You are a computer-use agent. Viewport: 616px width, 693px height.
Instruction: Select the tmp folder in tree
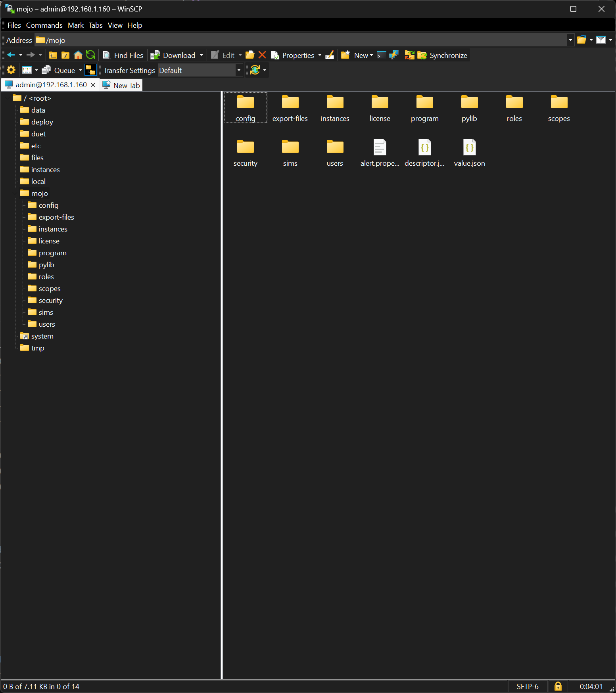(32, 348)
